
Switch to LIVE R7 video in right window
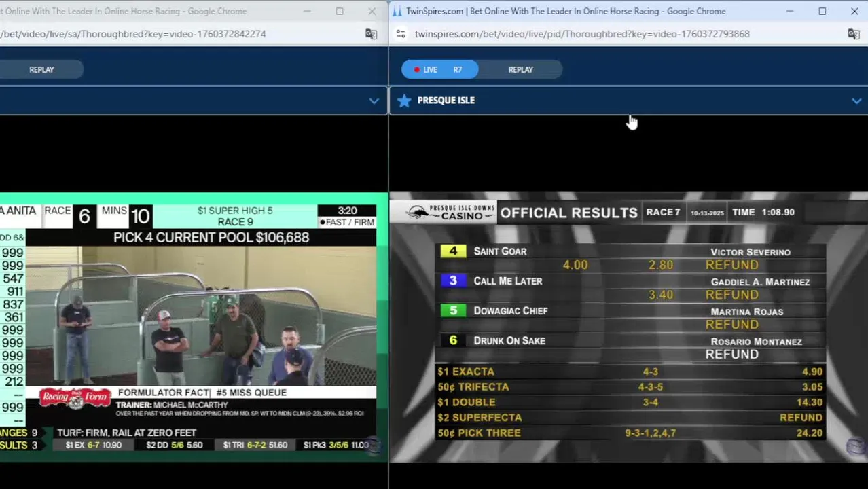[x=439, y=69]
